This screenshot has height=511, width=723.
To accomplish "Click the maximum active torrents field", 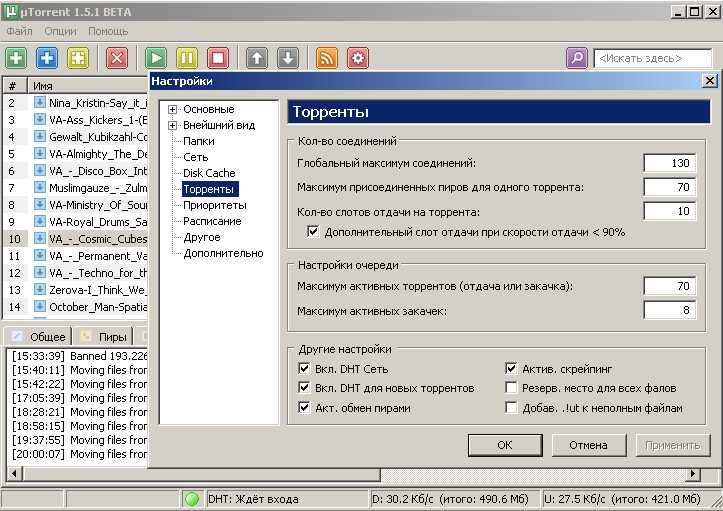I will 670,286.
